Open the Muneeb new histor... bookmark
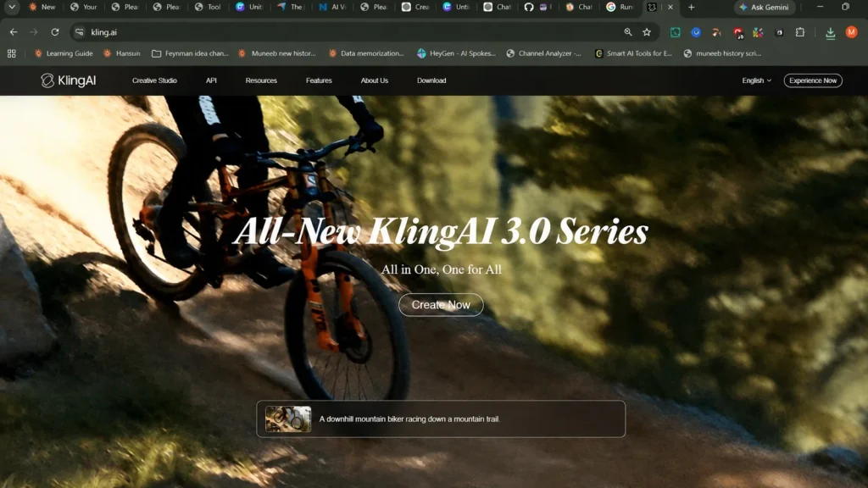The width and height of the screenshot is (868, 488). 277,53
